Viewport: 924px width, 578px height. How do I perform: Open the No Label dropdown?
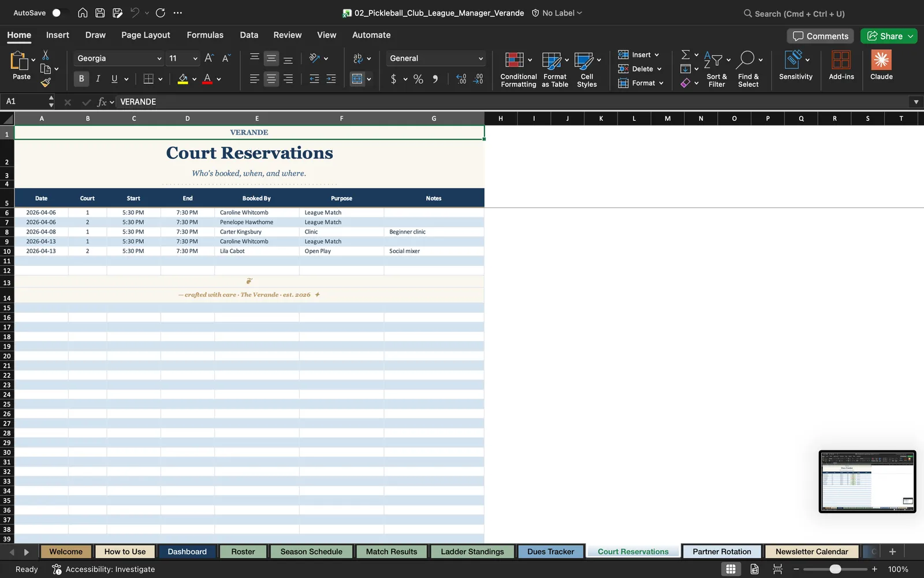coord(557,13)
